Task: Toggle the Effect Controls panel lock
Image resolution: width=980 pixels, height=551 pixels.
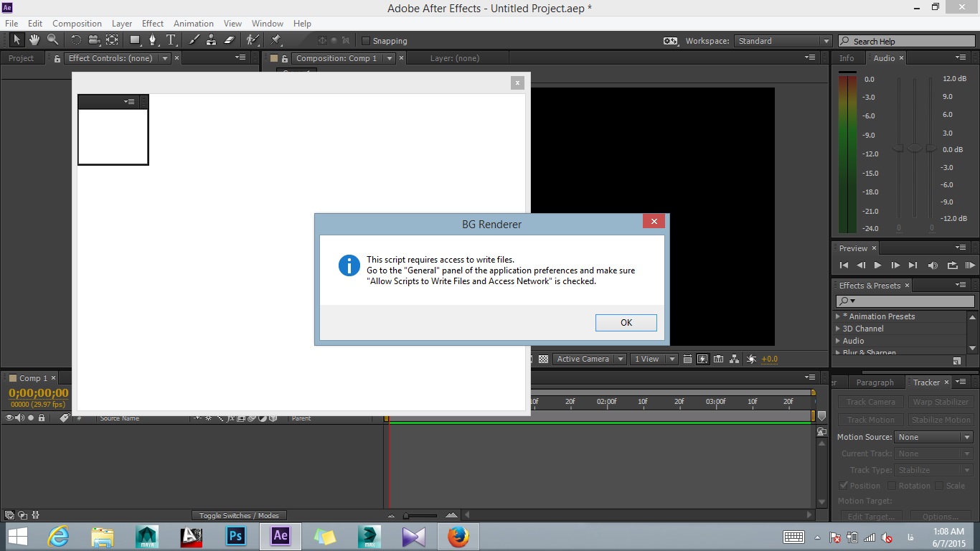Action: (x=57, y=58)
